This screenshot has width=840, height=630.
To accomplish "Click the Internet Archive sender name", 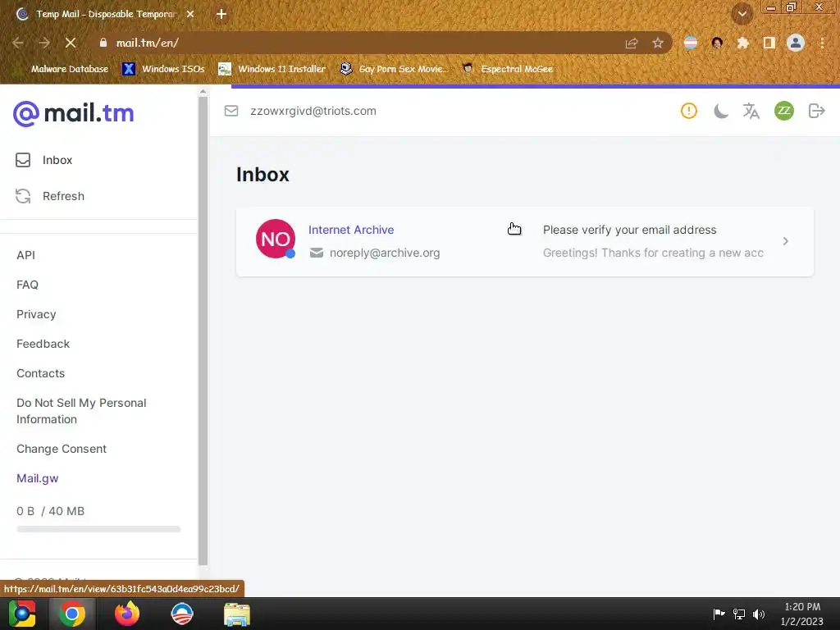I will coord(351,230).
